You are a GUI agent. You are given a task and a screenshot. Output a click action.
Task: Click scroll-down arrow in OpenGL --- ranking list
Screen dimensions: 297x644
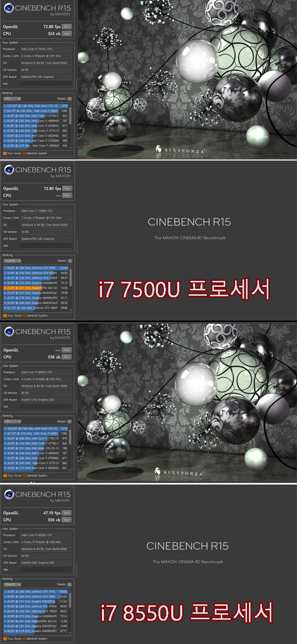coord(70,470)
